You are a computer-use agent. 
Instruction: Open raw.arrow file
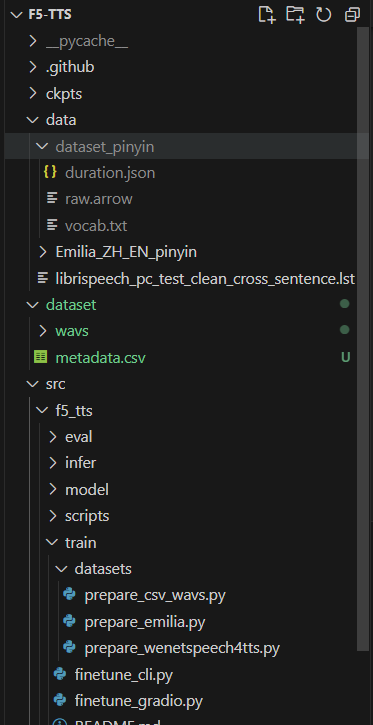(x=98, y=199)
